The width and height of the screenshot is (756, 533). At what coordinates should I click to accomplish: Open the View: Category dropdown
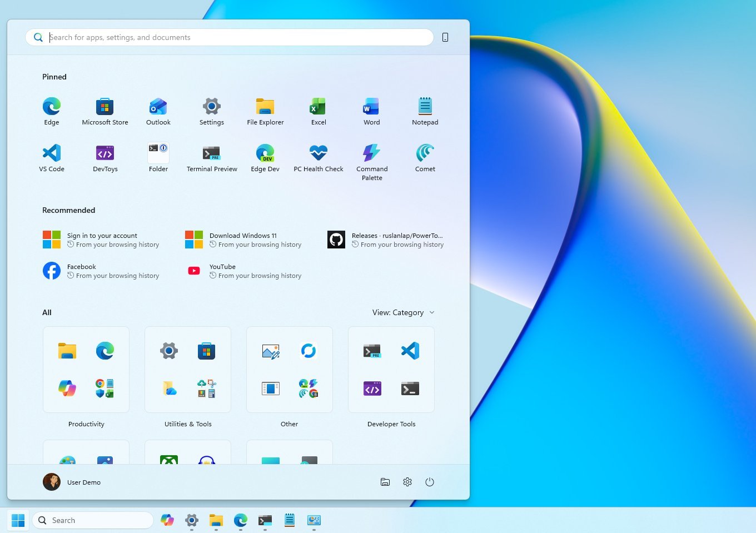pos(403,312)
